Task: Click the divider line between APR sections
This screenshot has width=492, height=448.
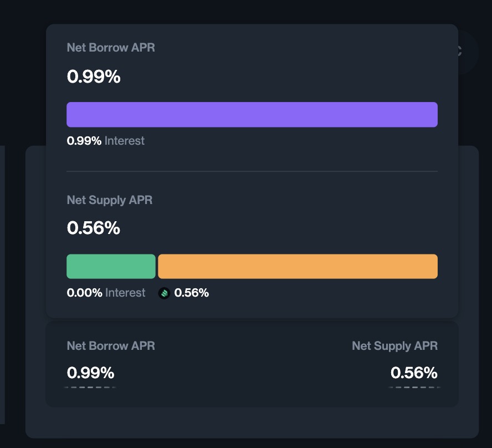Action: pos(252,171)
